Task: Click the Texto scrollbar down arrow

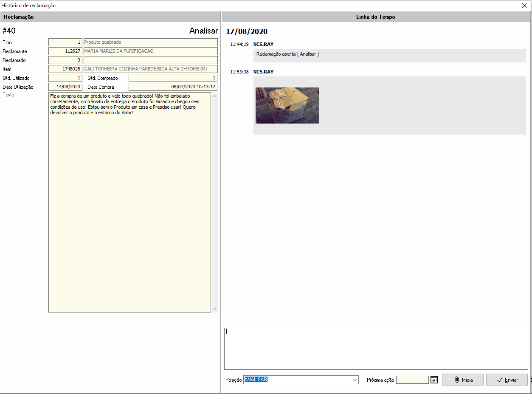Action: click(214, 309)
